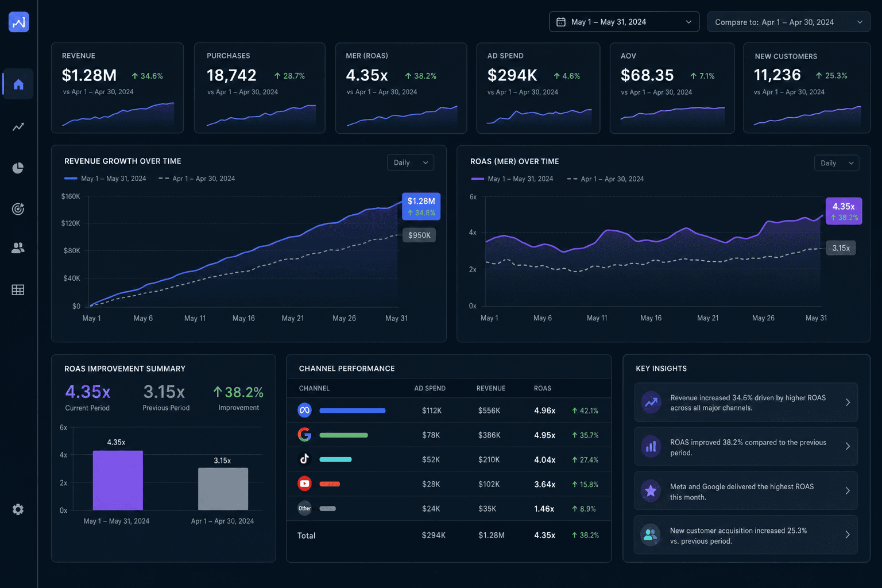This screenshot has width=882, height=588.
Task: Open the New customer acquisition insight
Action: [746, 535]
